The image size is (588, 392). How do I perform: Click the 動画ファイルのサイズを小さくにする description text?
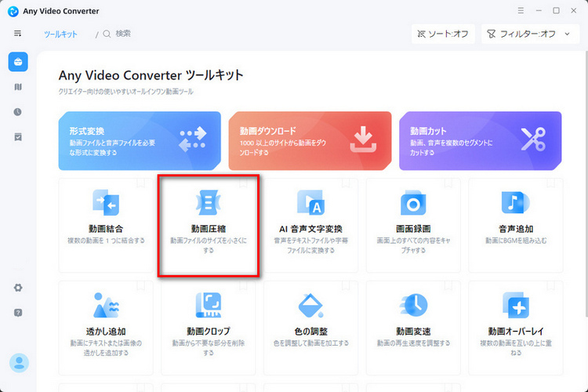pos(209,245)
